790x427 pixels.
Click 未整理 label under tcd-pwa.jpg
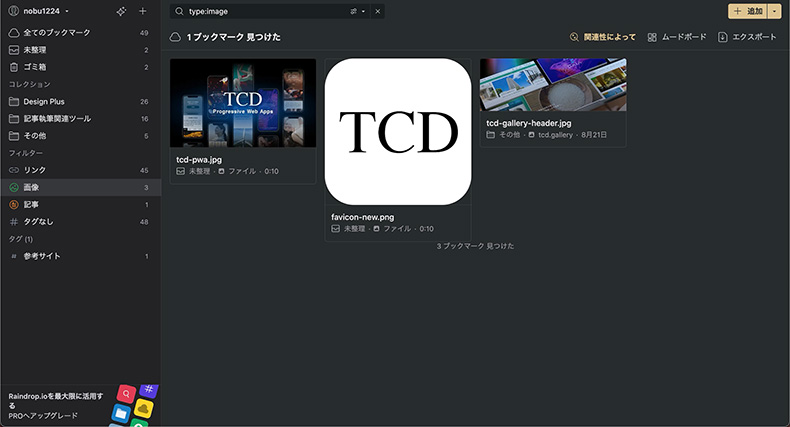(200, 171)
